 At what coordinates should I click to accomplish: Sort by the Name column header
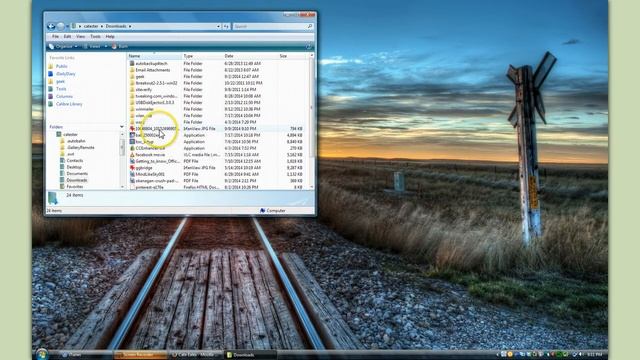click(x=154, y=56)
